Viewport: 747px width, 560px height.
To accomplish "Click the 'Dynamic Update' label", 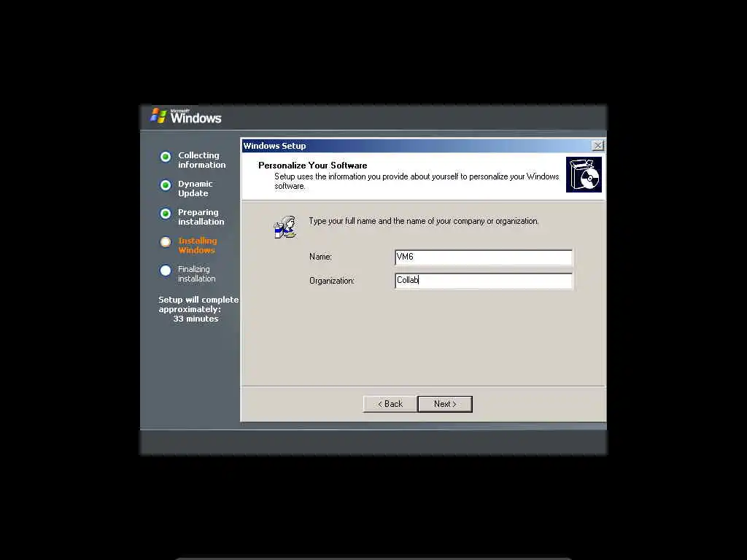I will tap(196, 189).
